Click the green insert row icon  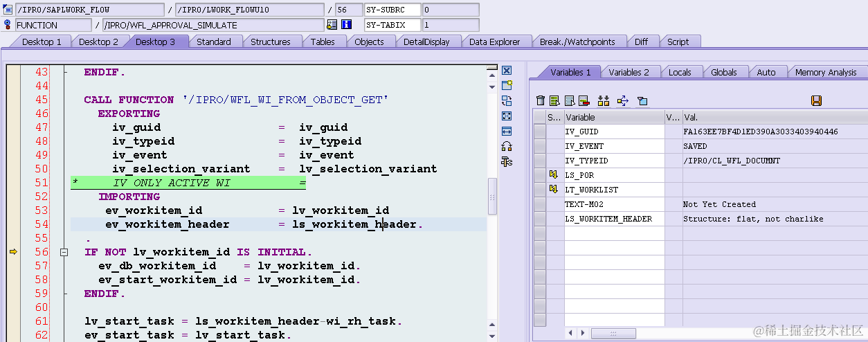click(554, 101)
